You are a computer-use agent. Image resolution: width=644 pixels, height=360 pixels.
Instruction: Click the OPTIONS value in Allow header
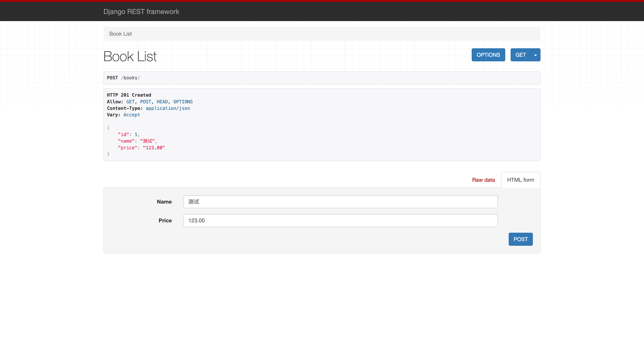(183, 102)
